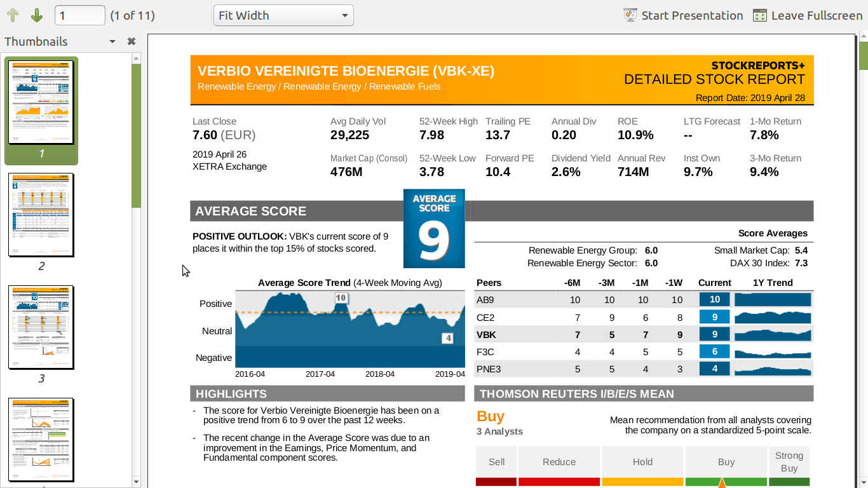
Task: Click 'Report Date: 2019 April 28' text
Action: (x=750, y=98)
